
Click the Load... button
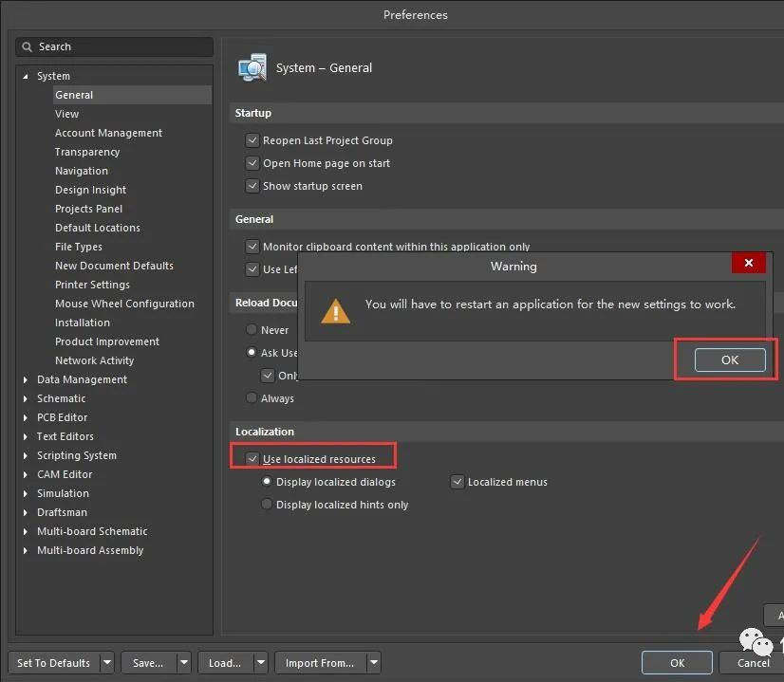coord(225,662)
